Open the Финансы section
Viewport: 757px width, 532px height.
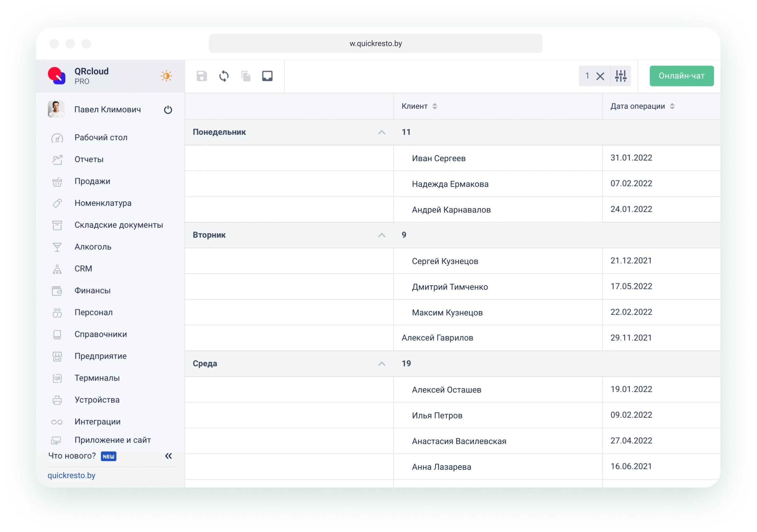(x=92, y=290)
